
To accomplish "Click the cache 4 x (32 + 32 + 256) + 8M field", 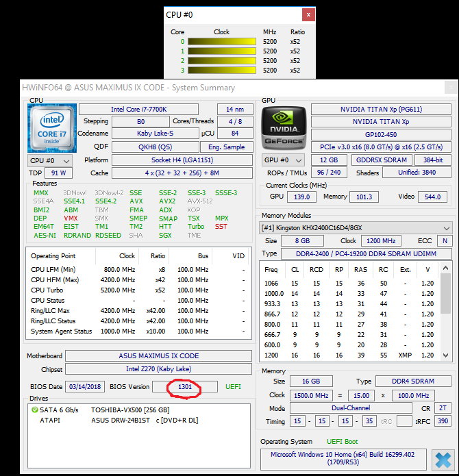I will (x=182, y=173).
